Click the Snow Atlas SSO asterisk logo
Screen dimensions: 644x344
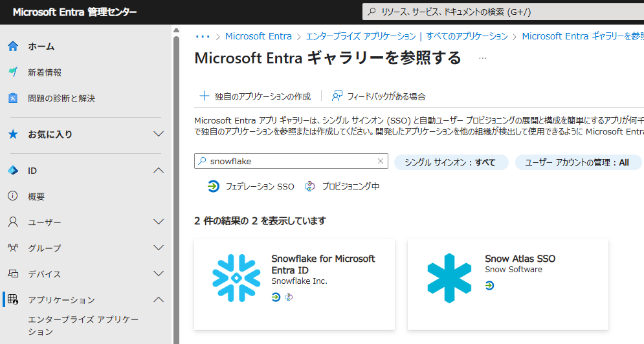(x=449, y=278)
